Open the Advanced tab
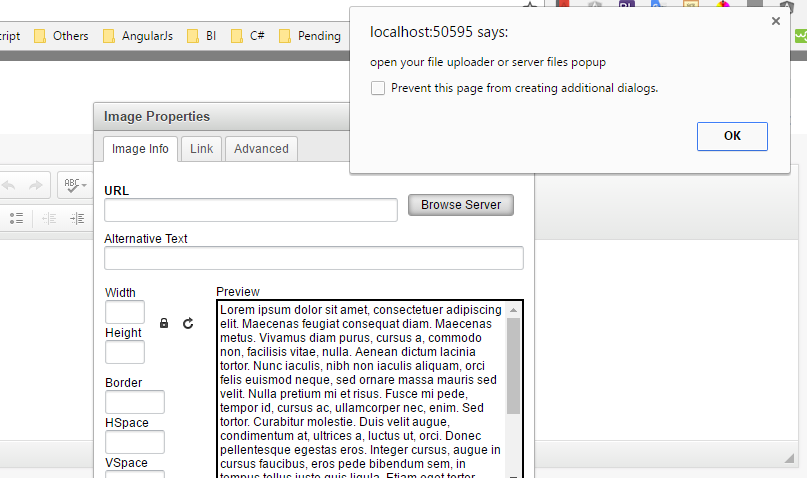This screenshot has width=807, height=478. click(x=261, y=149)
